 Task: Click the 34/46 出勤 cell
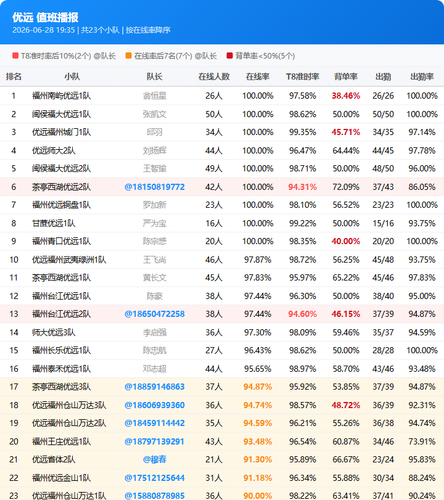pyautogui.click(x=383, y=441)
